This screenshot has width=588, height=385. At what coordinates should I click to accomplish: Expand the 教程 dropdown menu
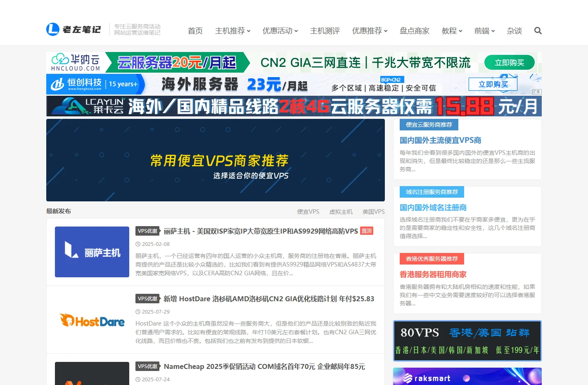click(452, 31)
